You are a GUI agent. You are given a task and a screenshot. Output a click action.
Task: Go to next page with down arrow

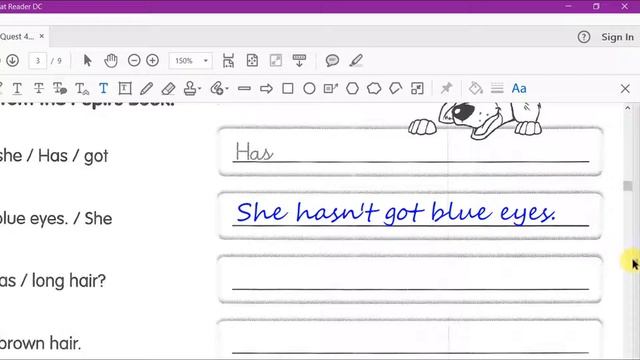pos(12,61)
